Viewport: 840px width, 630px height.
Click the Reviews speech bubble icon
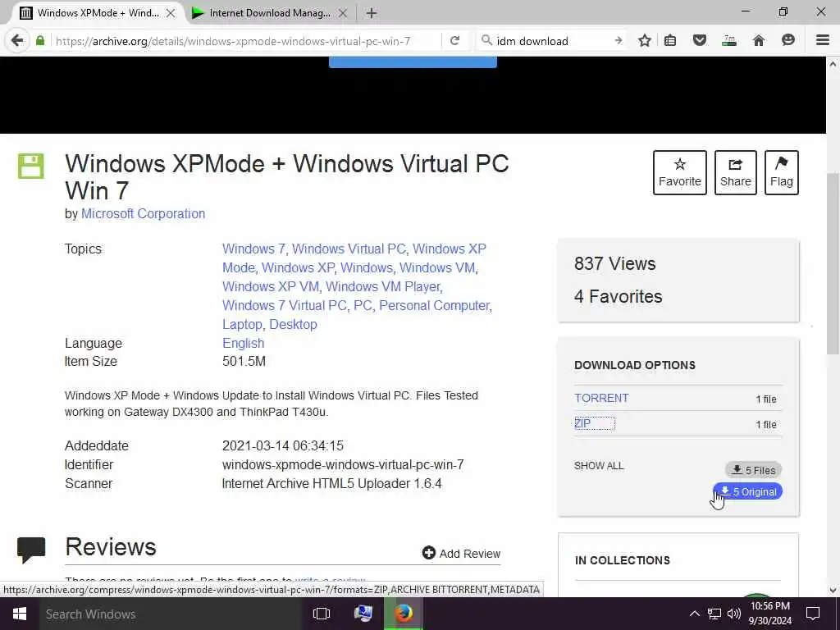pyautogui.click(x=31, y=550)
